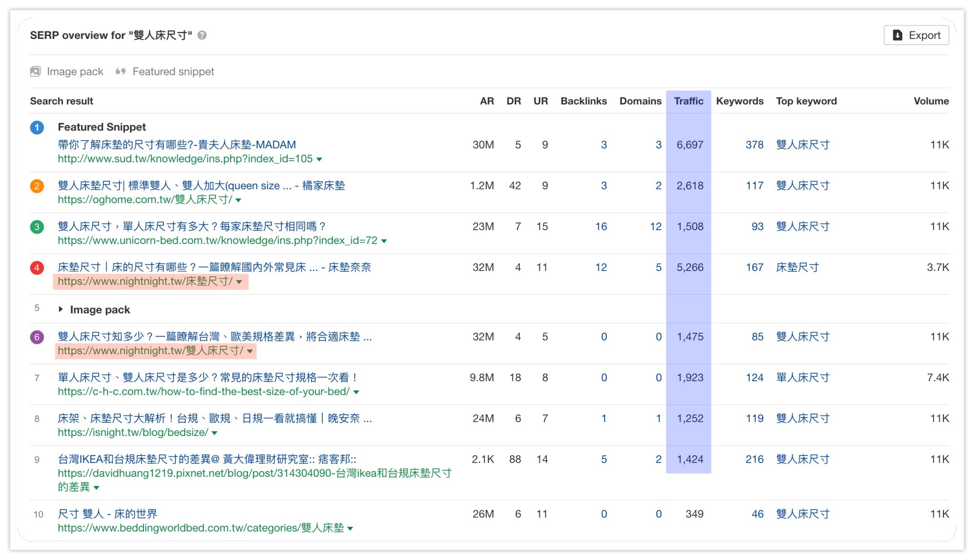974x560 pixels.
Task: Click the blue position 1 badge
Action: [37, 128]
